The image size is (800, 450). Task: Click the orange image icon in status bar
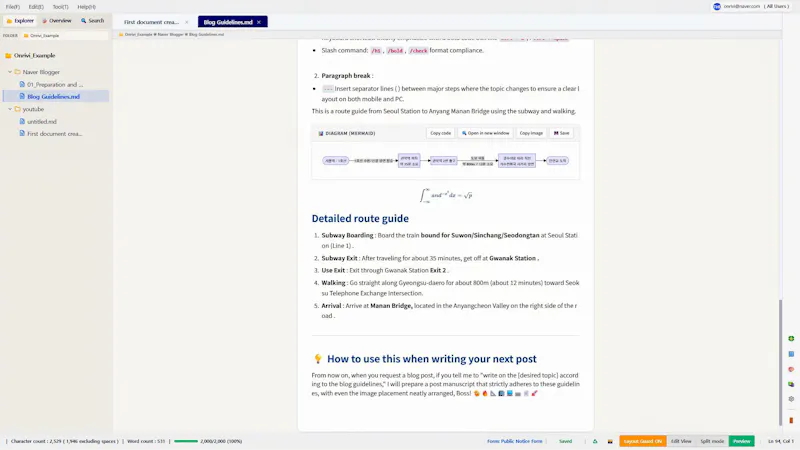coord(610,441)
